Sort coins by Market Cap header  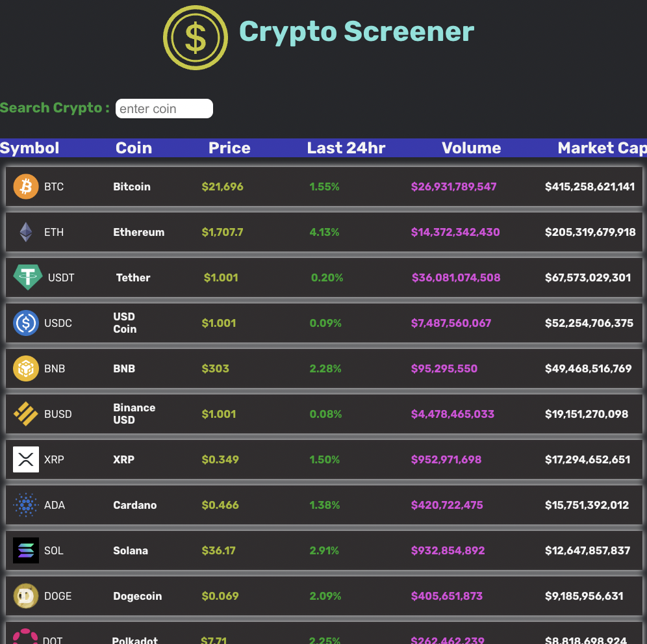pos(602,148)
